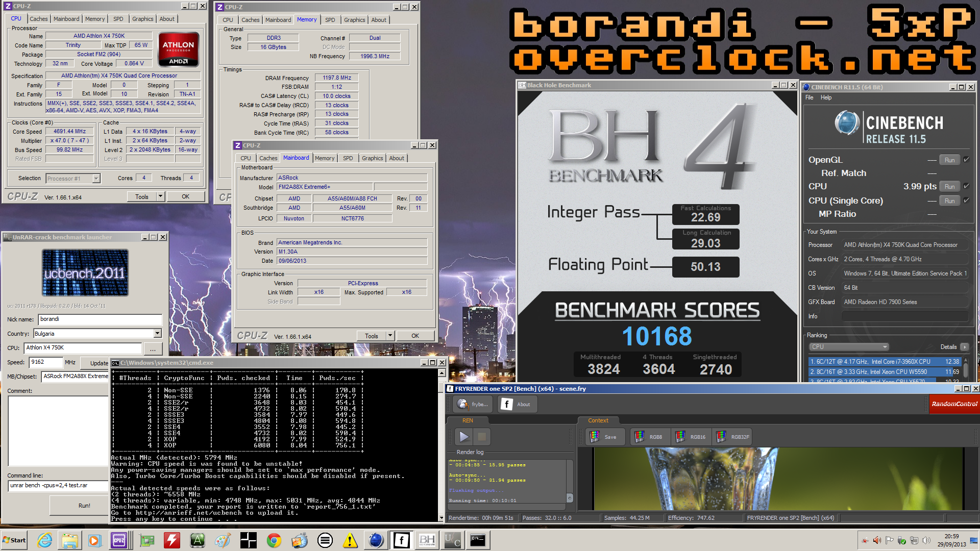Viewport: 980px width, 551px height.
Task: Open the About button in Fryrender toolbar
Action: (x=517, y=405)
